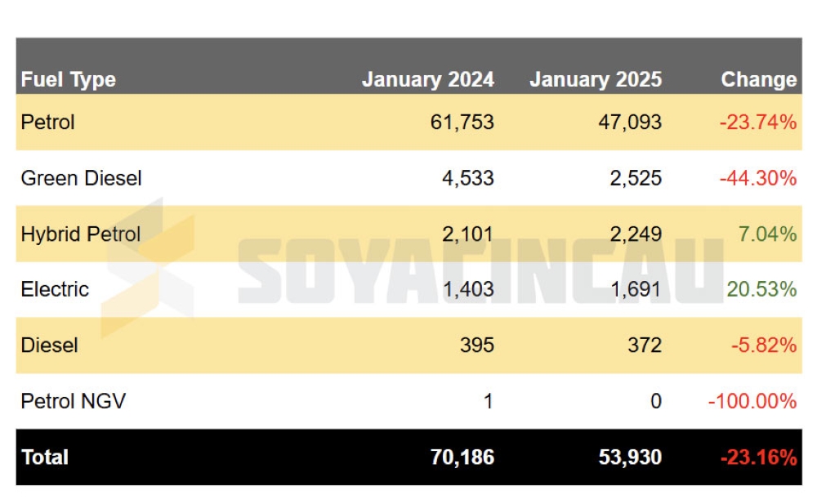Image resolution: width=817 pixels, height=504 pixels.
Task: Select the January 2025 column header
Action: (596, 79)
